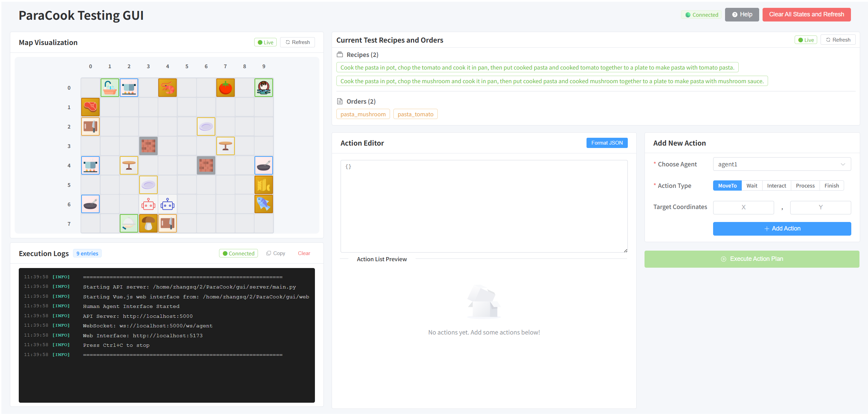Select the Interact action type
868x416 pixels.
(776, 185)
